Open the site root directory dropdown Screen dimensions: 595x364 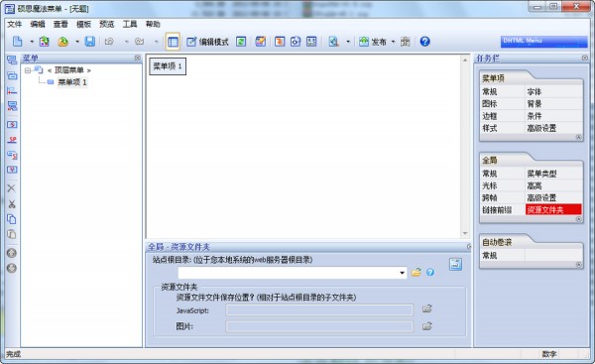coord(402,273)
